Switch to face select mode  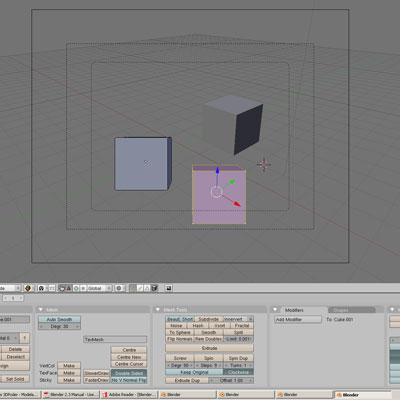click(x=147, y=288)
